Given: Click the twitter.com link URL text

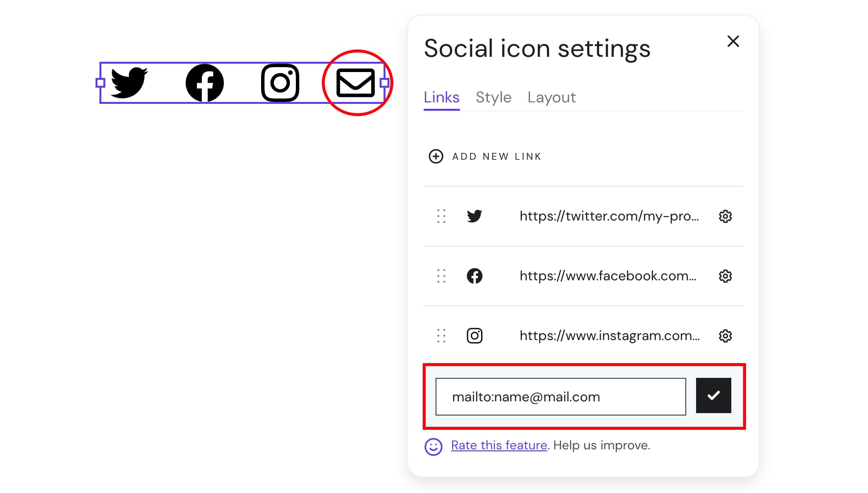Looking at the screenshot, I should pyautogui.click(x=609, y=216).
